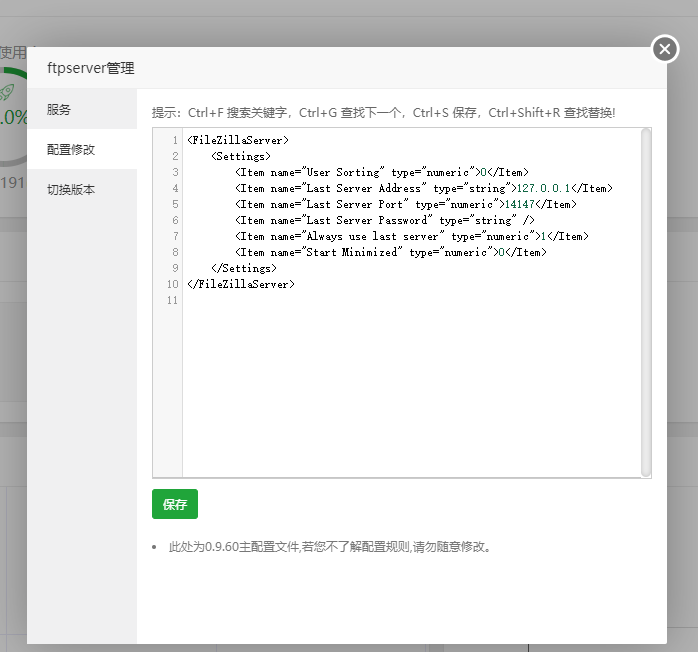Click the rocket icon in the background page
Image resolution: width=698 pixels, height=652 pixels.
point(8,92)
